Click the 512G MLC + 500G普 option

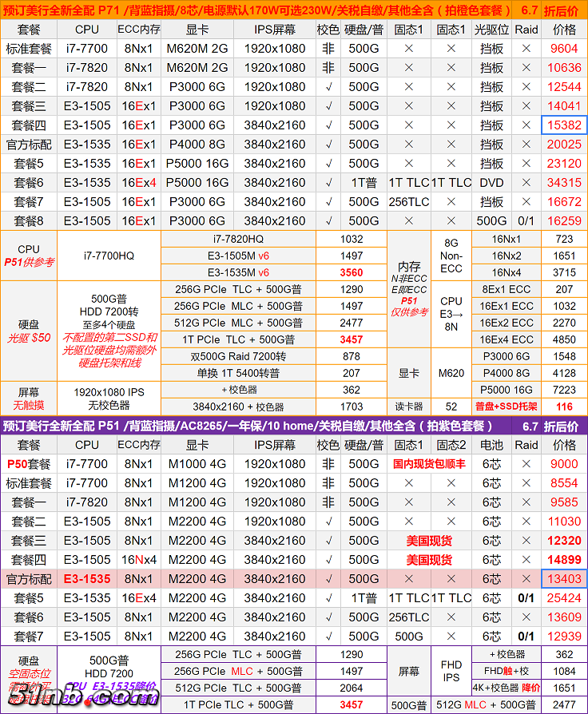tap(486, 705)
